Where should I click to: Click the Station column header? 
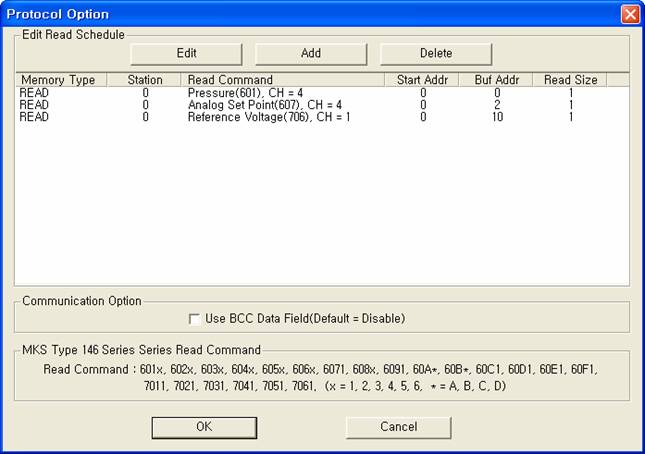click(145, 80)
